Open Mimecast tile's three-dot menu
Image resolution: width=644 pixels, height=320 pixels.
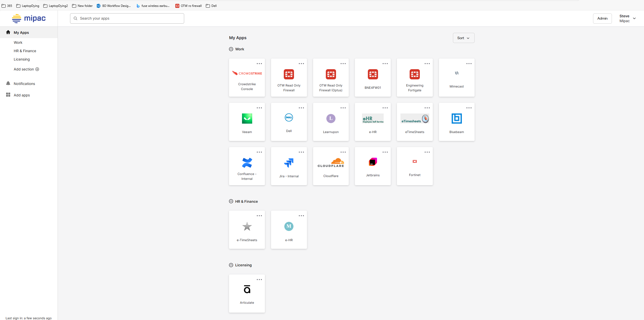(x=469, y=64)
